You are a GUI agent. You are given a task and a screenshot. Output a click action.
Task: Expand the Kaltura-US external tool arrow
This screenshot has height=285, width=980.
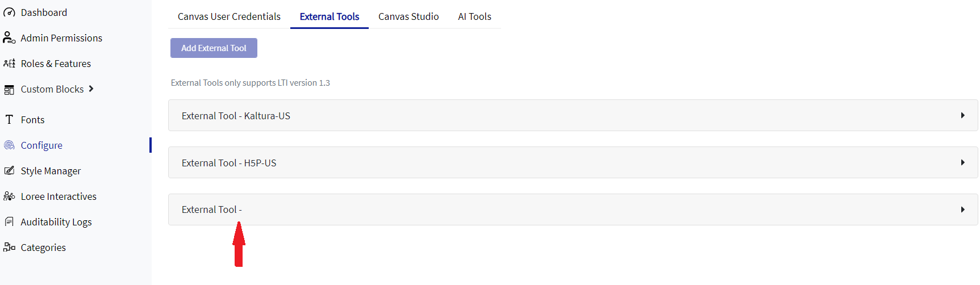962,116
